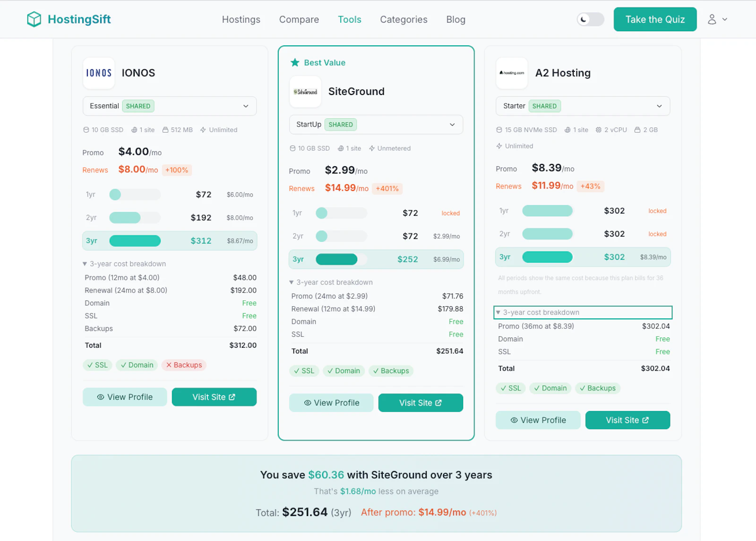
Task: Click the A2 Hosting Unlimited bandwidth icon
Action: point(499,146)
